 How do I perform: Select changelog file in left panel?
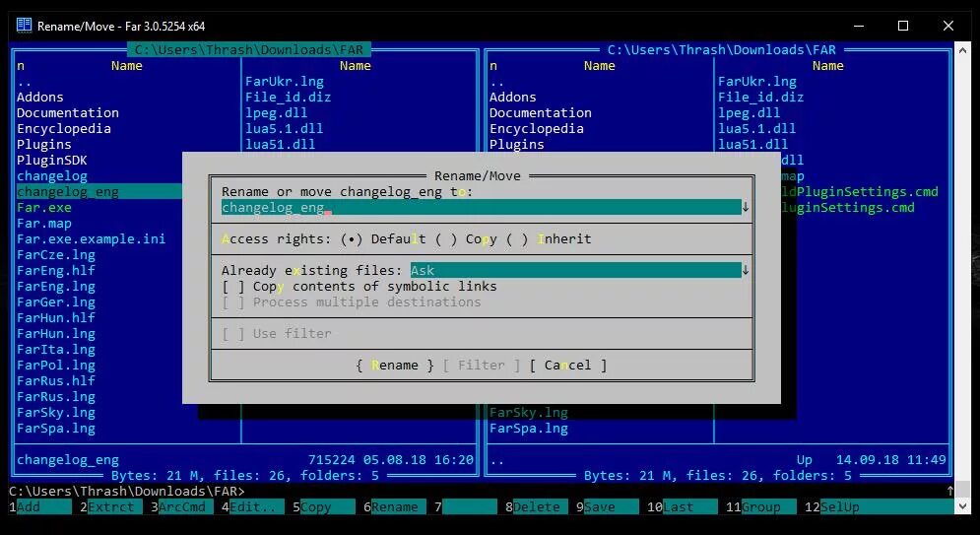[x=52, y=175]
